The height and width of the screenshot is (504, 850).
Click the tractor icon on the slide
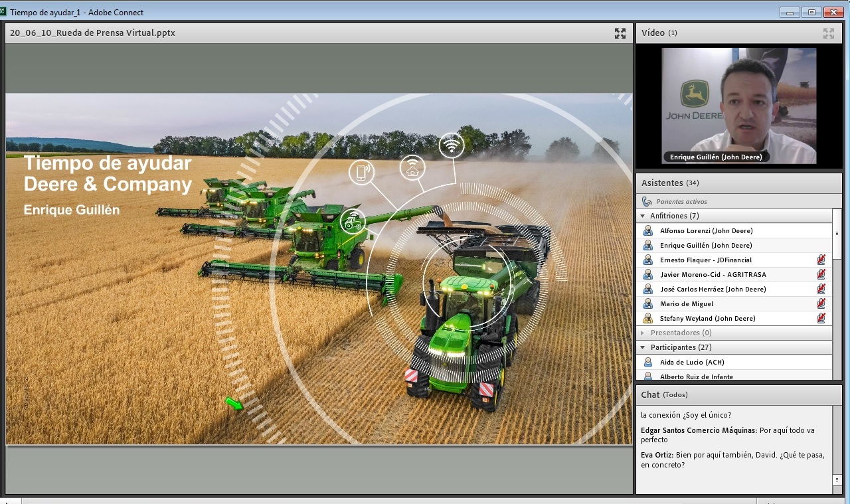[353, 220]
